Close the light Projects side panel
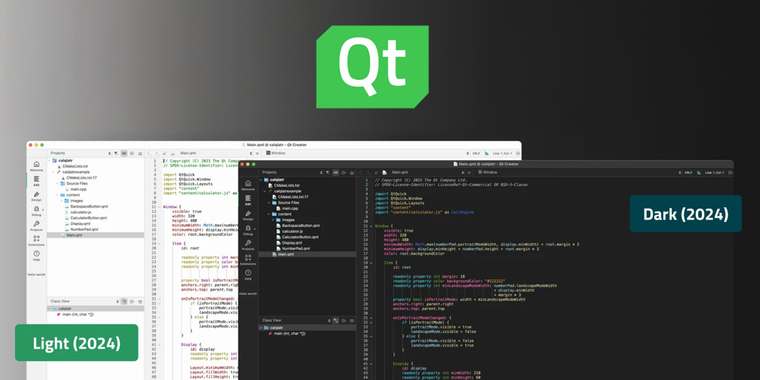This screenshot has width=760, height=380. 140,153
